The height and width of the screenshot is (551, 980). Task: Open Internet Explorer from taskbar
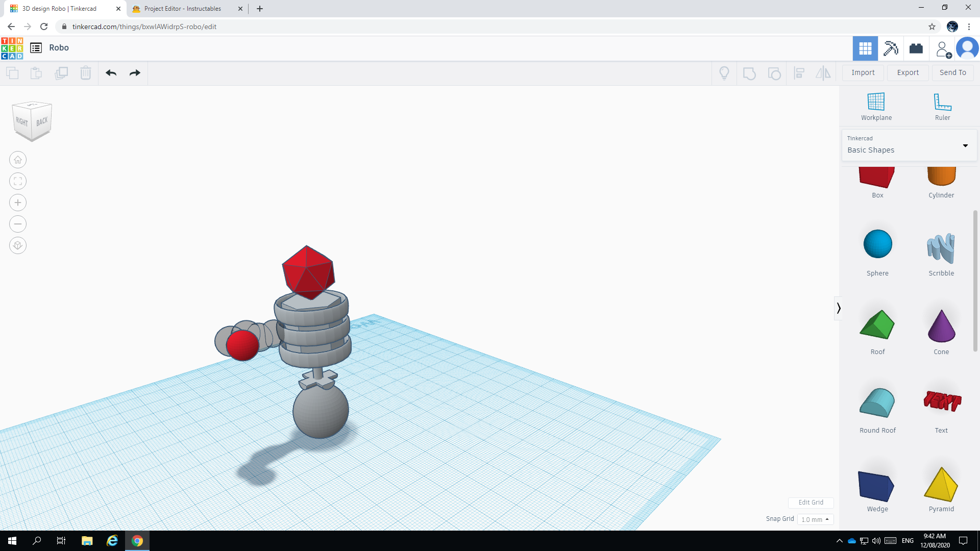112,541
